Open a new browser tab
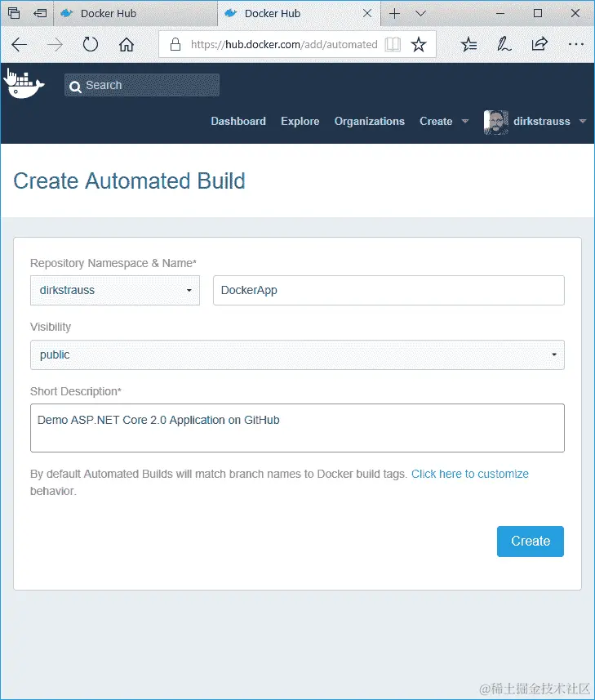Screen dimensions: 595x700 pyautogui.click(x=394, y=13)
